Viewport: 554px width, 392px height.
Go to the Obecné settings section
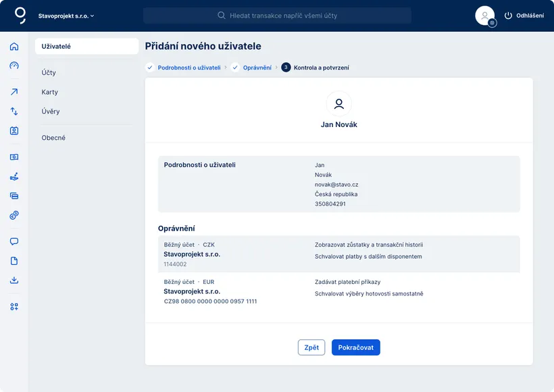(53, 138)
